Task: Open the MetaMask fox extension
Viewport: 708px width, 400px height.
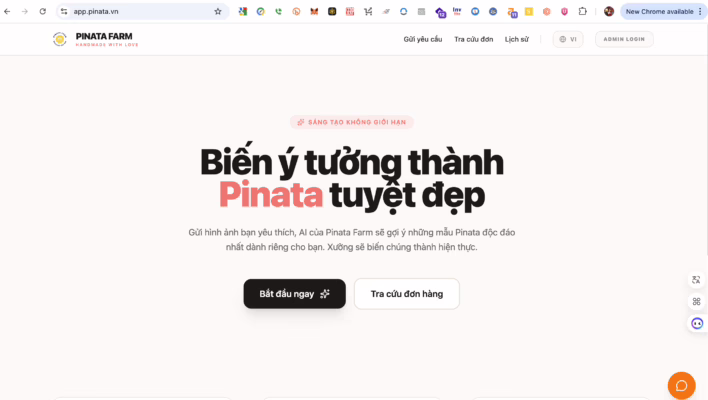Action: pos(314,11)
